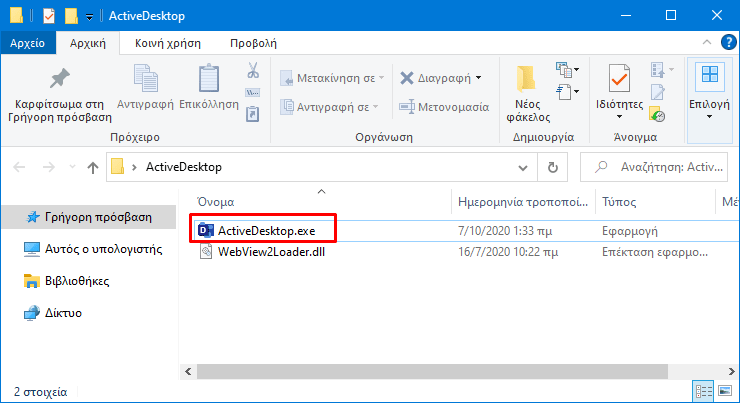Open Βιβλιοθήκες in navigation pane

67,281
